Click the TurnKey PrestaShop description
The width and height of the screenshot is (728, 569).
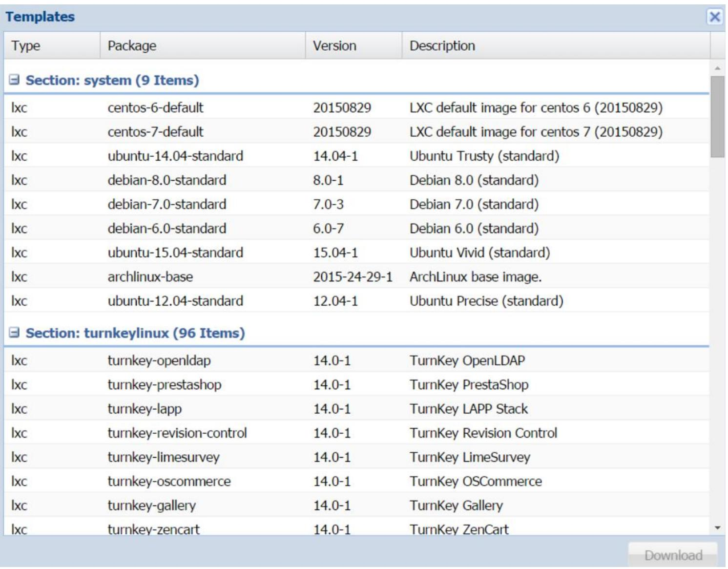[x=469, y=385]
